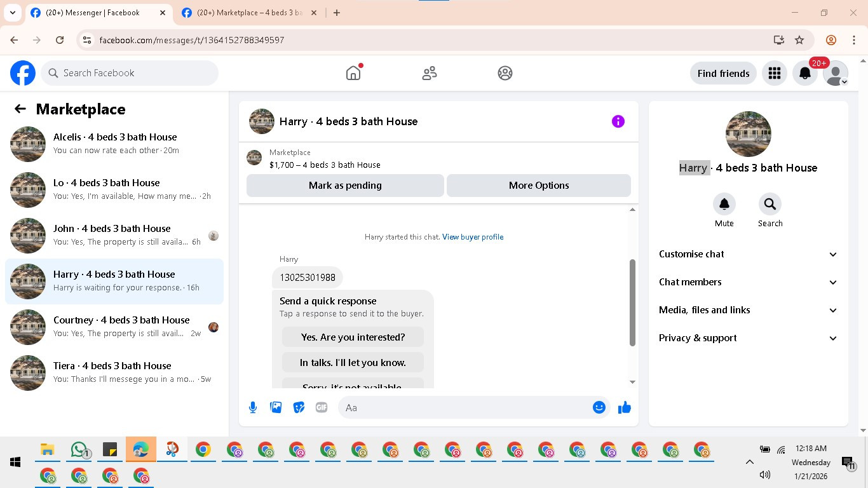Open the Groups icon in top navigation

[505, 73]
